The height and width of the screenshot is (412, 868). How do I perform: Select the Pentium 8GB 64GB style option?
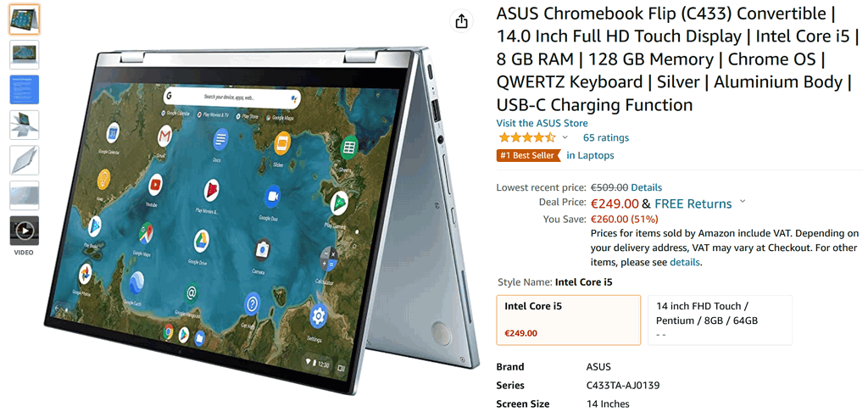721,320
